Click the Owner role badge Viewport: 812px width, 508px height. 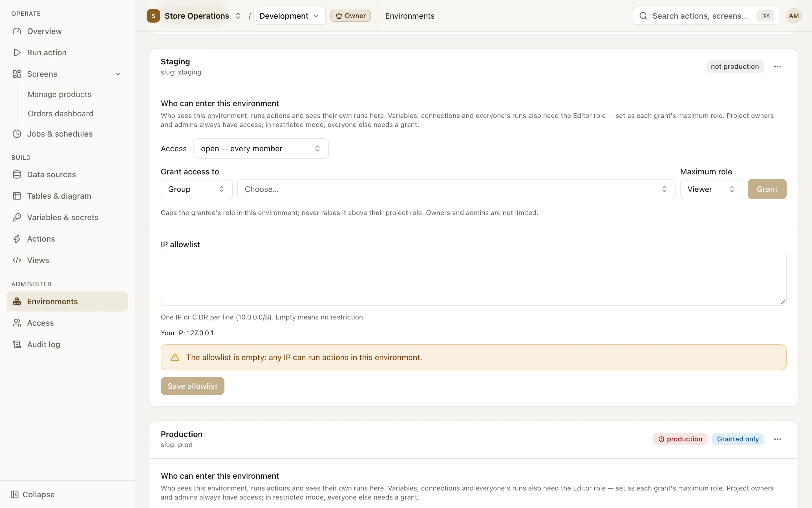pos(350,16)
